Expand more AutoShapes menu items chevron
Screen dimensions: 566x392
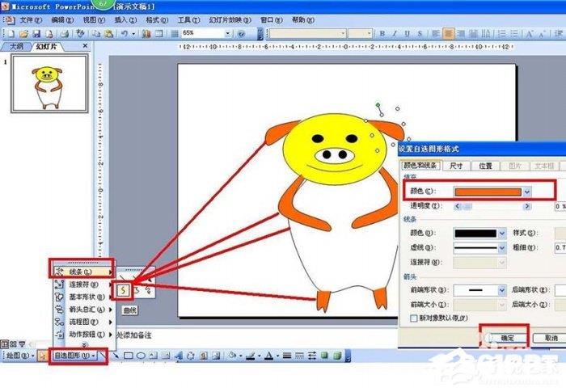85,344
